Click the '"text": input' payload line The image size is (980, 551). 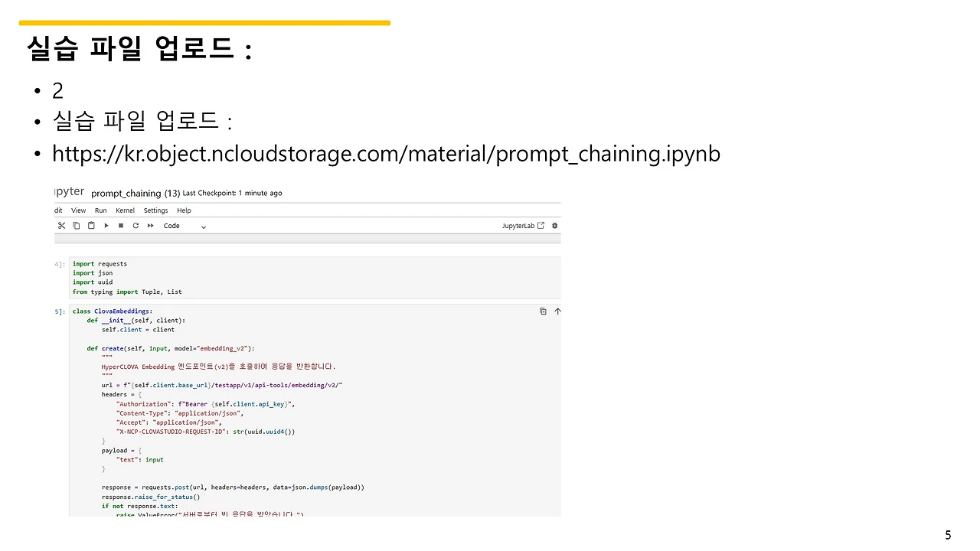140,460
